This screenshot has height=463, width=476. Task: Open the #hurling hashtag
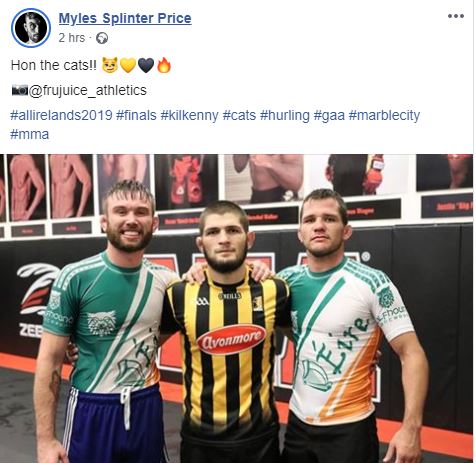(x=285, y=115)
